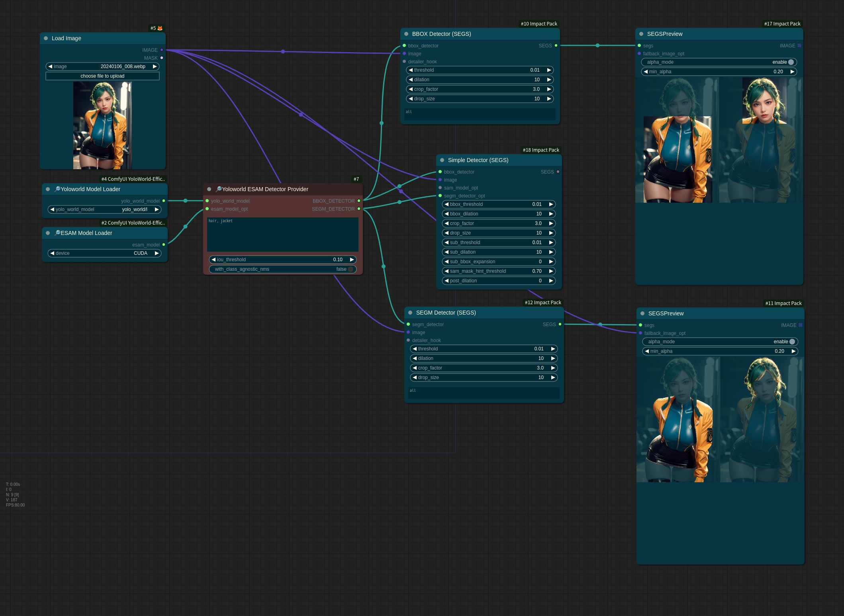
Task: Click the ESAM Model Loader collapse dot
Action: (48, 233)
